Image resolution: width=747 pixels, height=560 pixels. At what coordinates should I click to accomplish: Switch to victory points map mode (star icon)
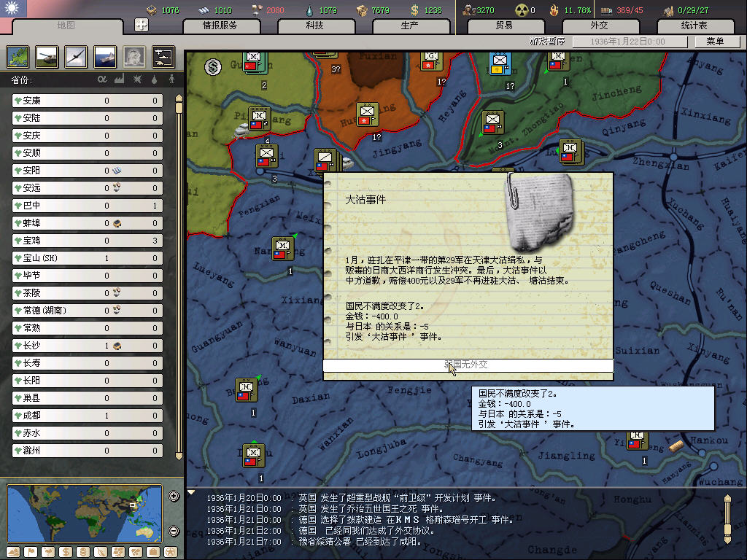(x=170, y=552)
